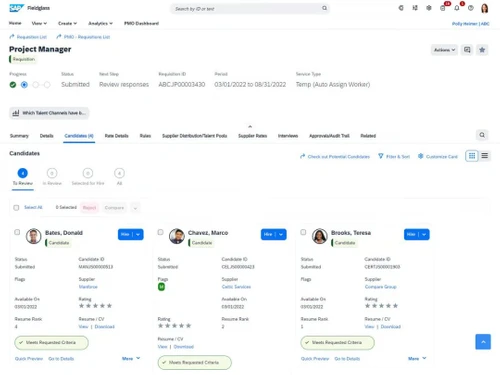Image resolution: width=500 pixels, height=375 pixels.
Task: Click the star rating on Brooks, Teresa card
Action: tap(381, 306)
